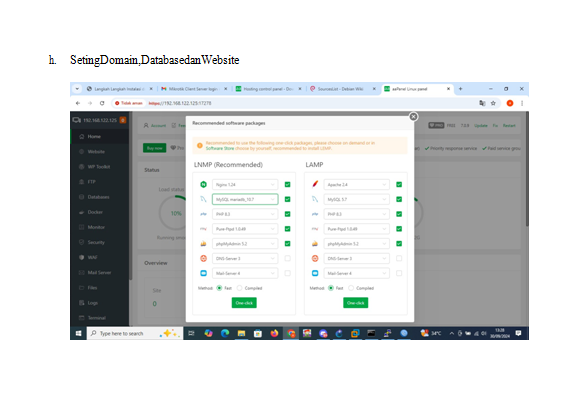The image size is (588, 405).
Task: Expand the MySQL mariadb_10.7 dropdown
Action: coord(245,199)
